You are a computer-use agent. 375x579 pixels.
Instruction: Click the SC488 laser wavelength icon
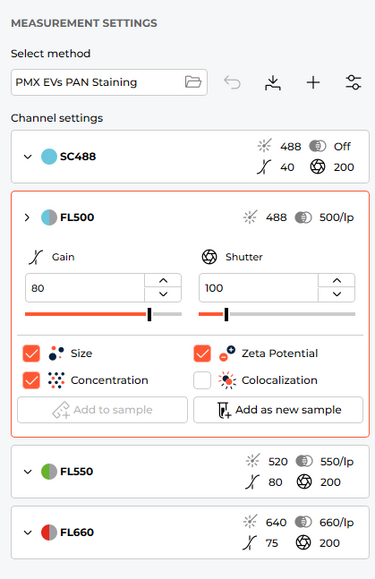pyautogui.click(x=264, y=146)
